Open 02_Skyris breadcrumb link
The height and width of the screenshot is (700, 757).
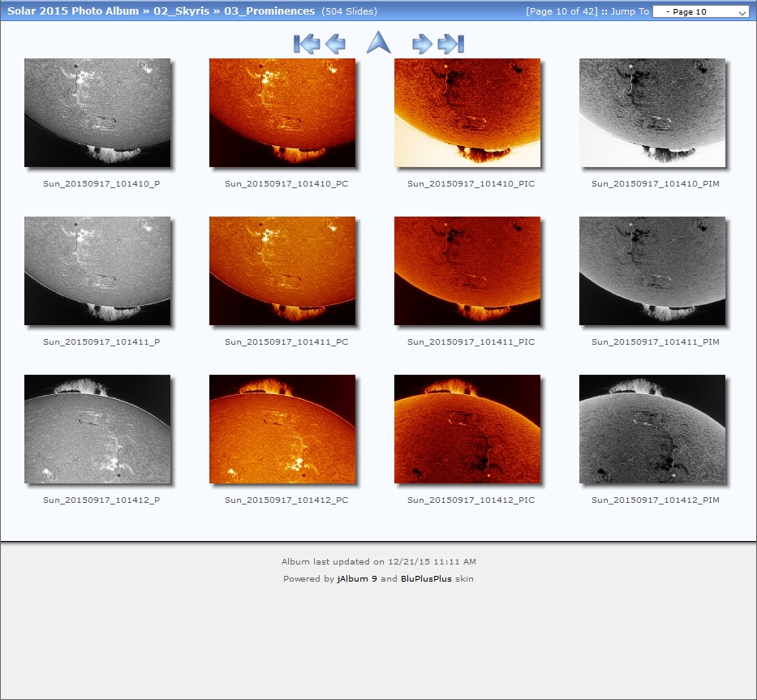[182, 11]
